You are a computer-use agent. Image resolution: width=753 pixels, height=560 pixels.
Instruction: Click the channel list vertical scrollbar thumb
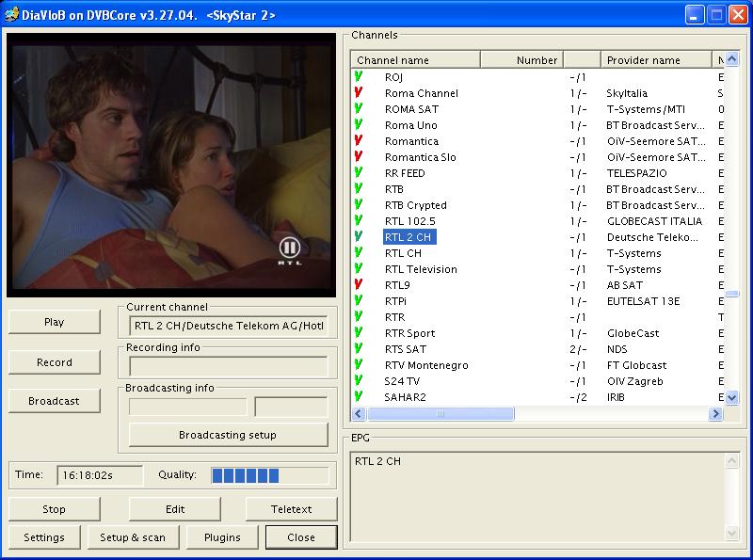pyautogui.click(x=731, y=294)
